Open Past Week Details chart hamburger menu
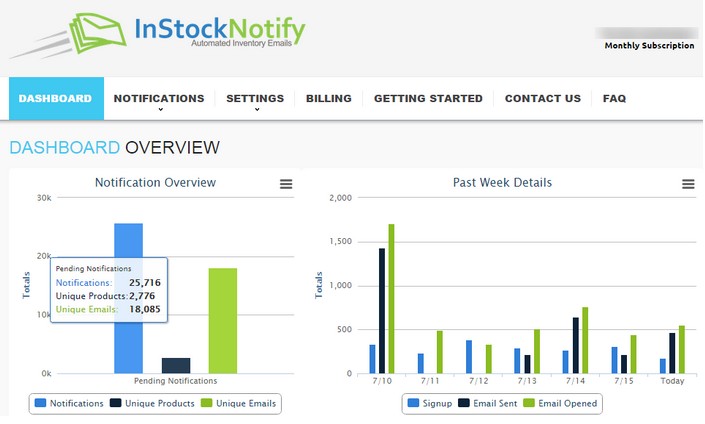 click(x=688, y=184)
